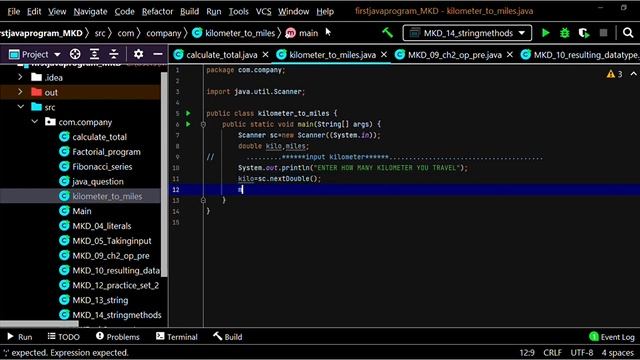Open the Event Log
Screen dimensions: 640x360
click(612, 337)
